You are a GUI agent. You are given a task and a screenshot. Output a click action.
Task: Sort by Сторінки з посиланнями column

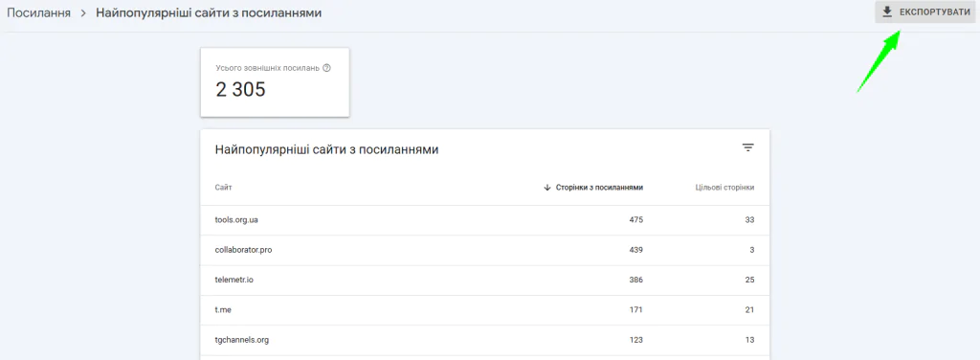(x=592, y=188)
